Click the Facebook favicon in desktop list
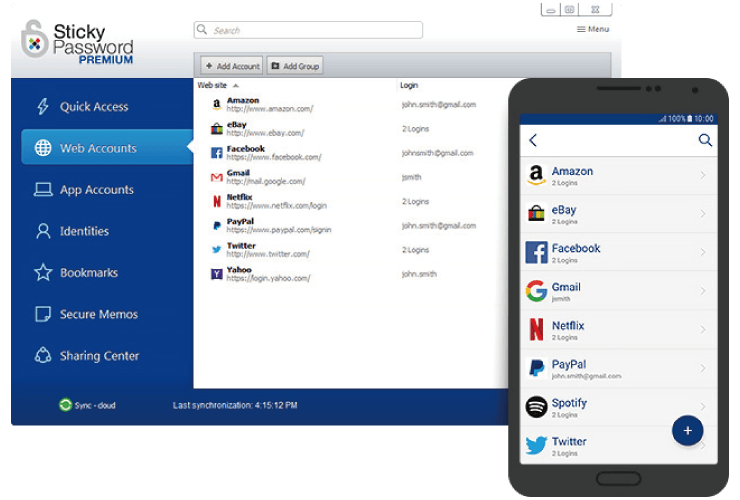The height and width of the screenshot is (500, 740). pos(217,153)
